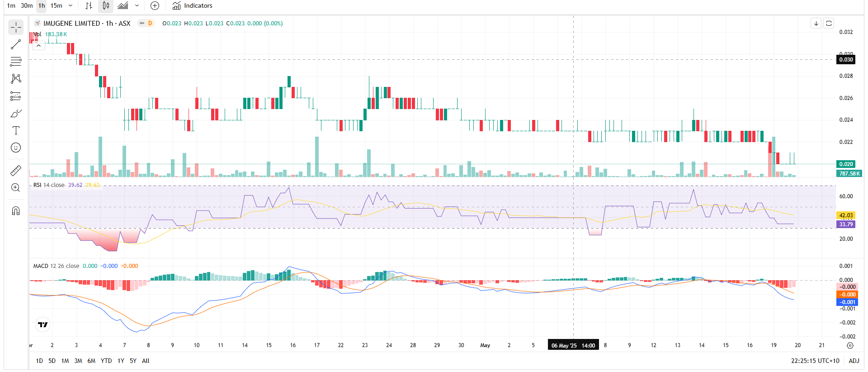Select the 1D date range

tap(39, 361)
